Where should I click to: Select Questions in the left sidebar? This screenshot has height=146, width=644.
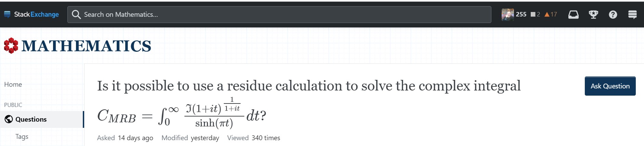31,119
